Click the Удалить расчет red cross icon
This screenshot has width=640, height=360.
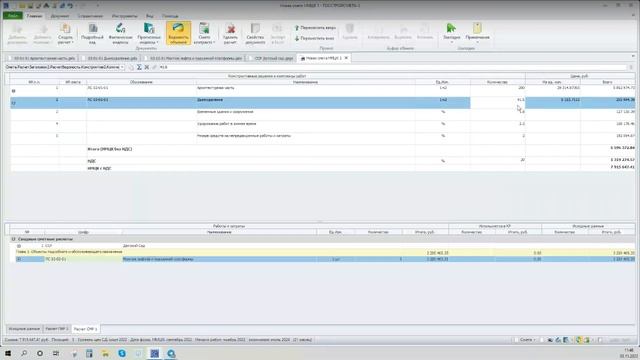pyautogui.click(x=231, y=33)
